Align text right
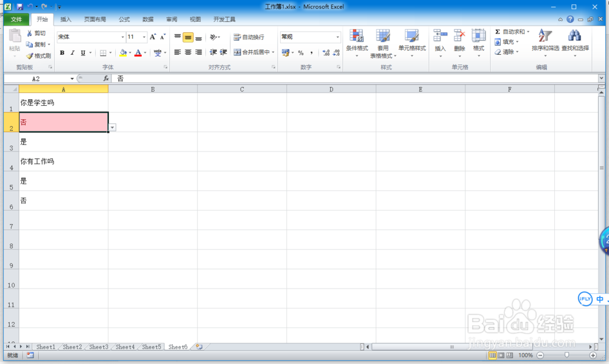609x364 pixels. [199, 52]
